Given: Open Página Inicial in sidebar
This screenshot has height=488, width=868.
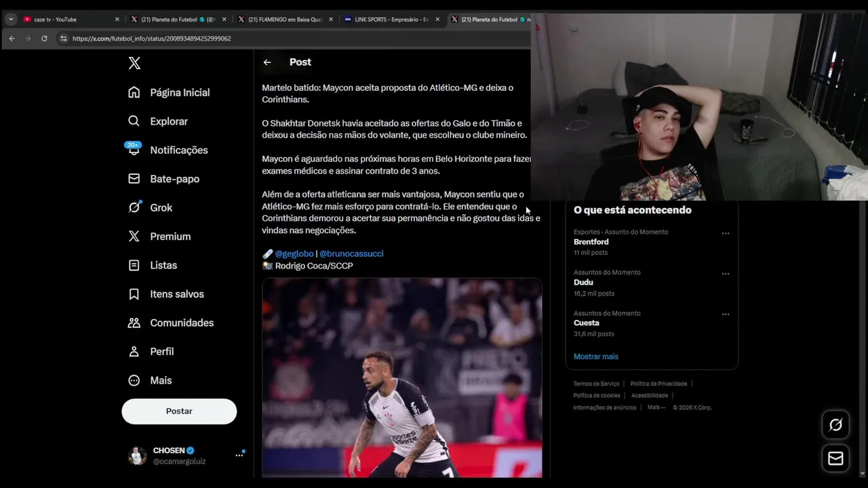Looking at the screenshot, I should click(170, 92).
